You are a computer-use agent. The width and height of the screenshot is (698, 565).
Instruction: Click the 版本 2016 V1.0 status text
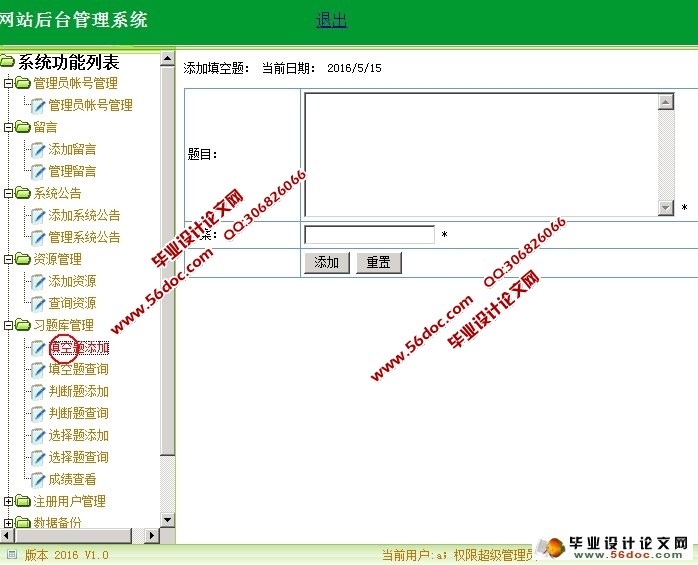[67, 555]
